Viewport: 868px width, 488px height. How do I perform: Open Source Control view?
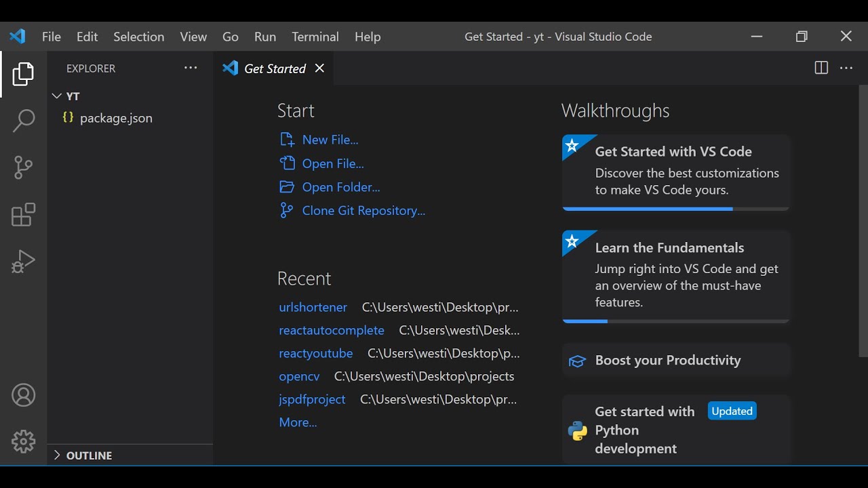(23, 167)
